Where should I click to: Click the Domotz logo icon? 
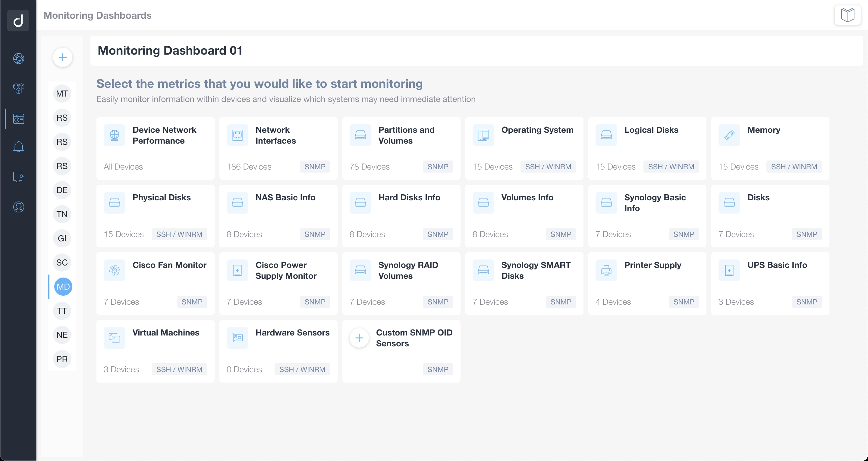18,20
